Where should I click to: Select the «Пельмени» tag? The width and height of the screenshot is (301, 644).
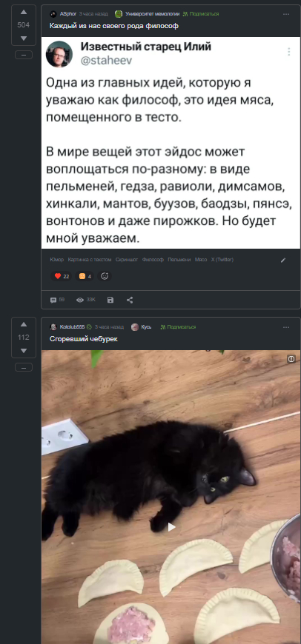[x=179, y=260]
